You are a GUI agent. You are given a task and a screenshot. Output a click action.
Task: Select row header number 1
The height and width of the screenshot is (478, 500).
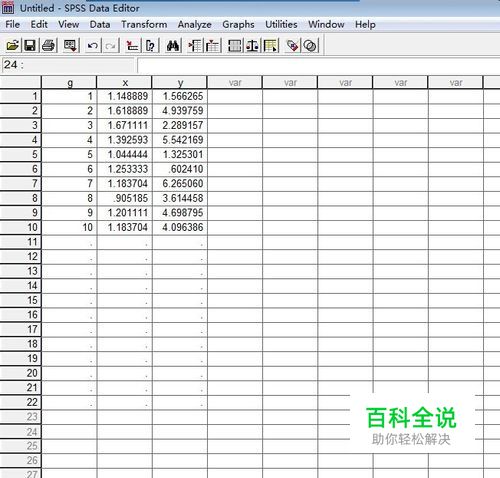[x=20, y=96]
